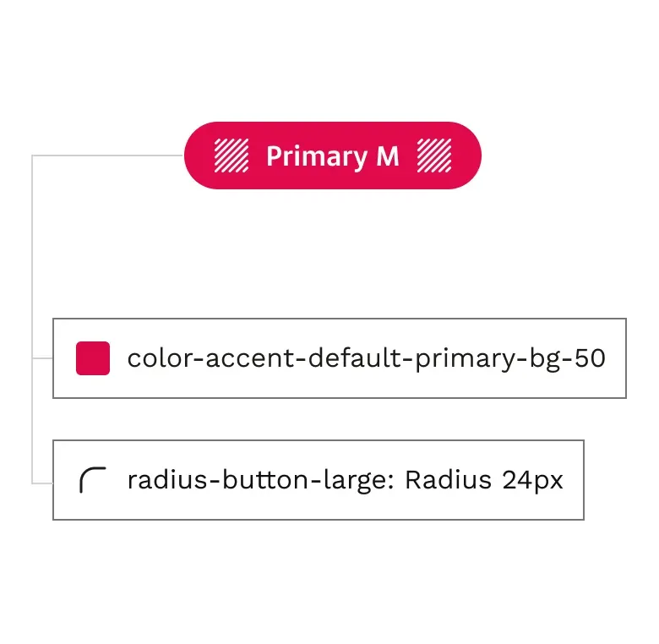Select the word Radius in the radius annotation
This screenshot has width=659, height=644.
[x=448, y=480]
